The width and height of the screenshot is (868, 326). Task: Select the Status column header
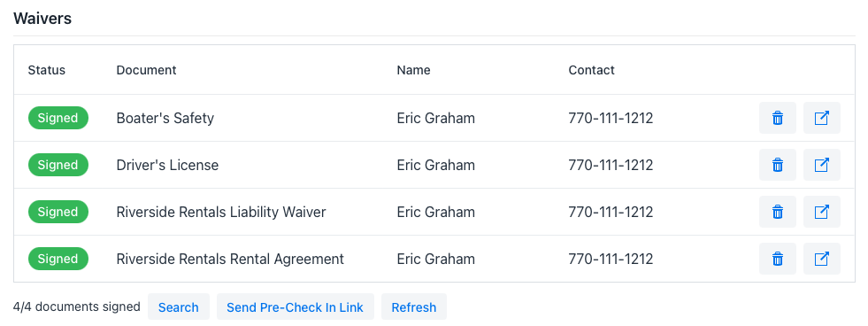pyautogui.click(x=47, y=70)
